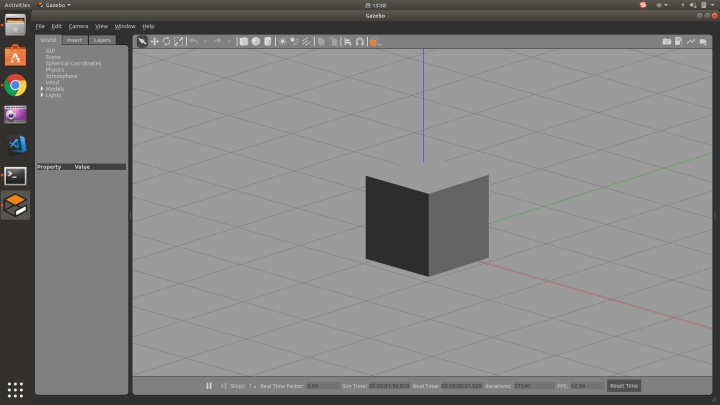Click the Sim Time value field
Viewport: 720px width, 405px height.
tap(388, 386)
